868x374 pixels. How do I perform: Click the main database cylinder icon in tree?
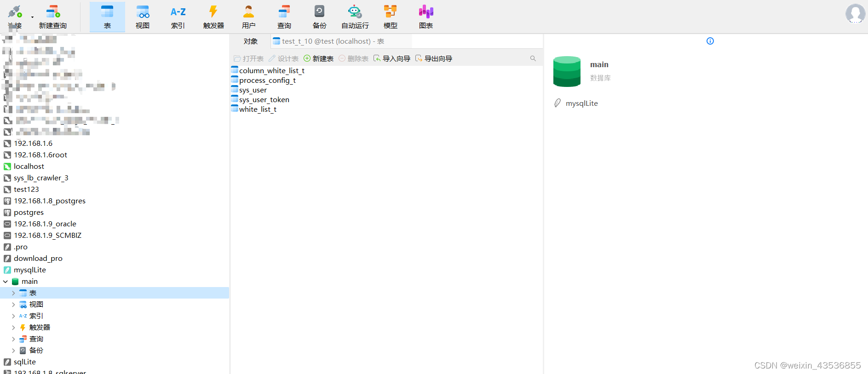(x=15, y=282)
